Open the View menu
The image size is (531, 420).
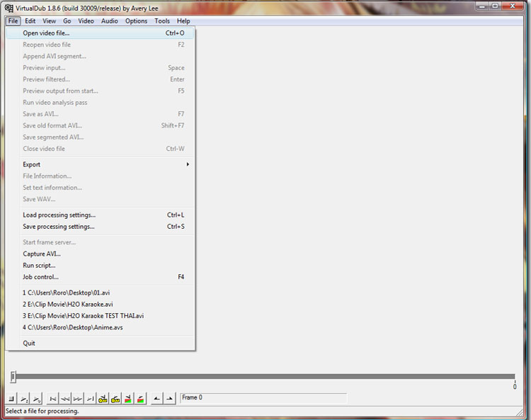(x=49, y=21)
